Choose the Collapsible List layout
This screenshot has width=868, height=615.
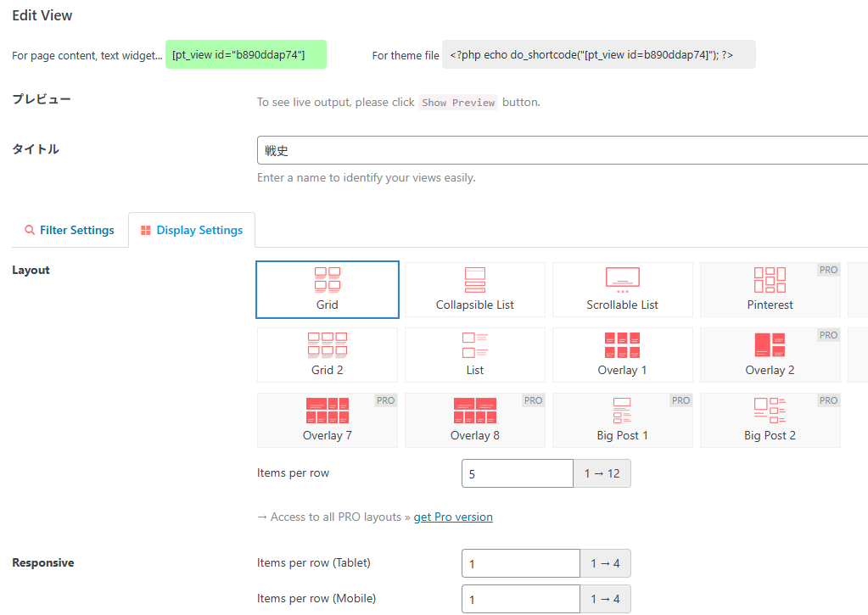(475, 289)
